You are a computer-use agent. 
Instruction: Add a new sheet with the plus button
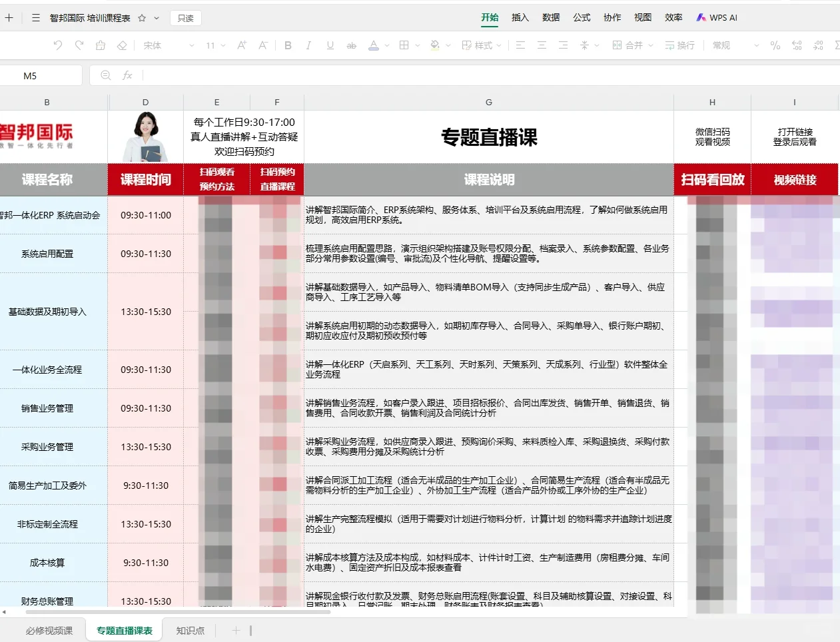click(236, 630)
